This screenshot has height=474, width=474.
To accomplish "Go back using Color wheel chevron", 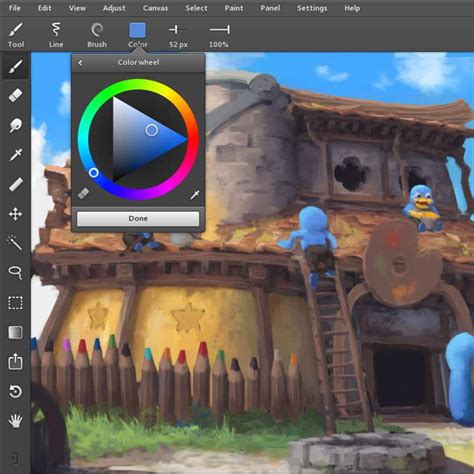I will [80, 63].
